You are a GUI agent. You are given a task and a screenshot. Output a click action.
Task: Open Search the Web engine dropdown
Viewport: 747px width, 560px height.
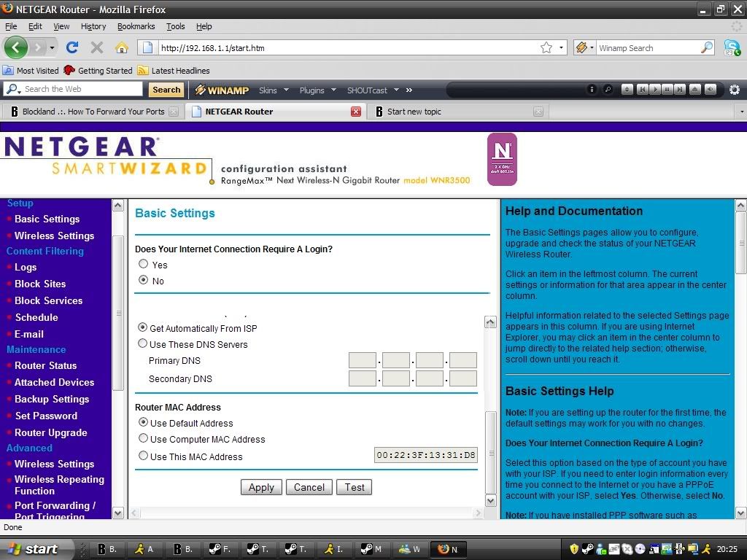[13, 89]
